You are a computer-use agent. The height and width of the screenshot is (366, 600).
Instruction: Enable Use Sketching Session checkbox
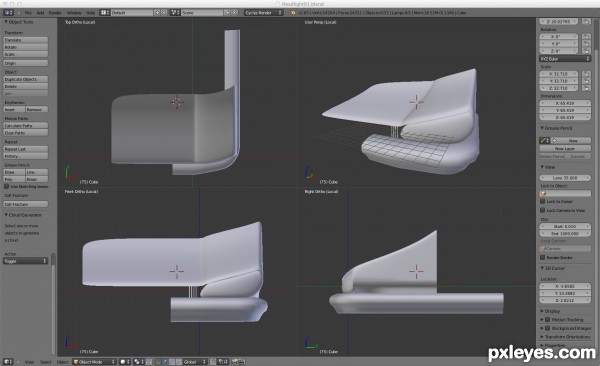(7, 186)
